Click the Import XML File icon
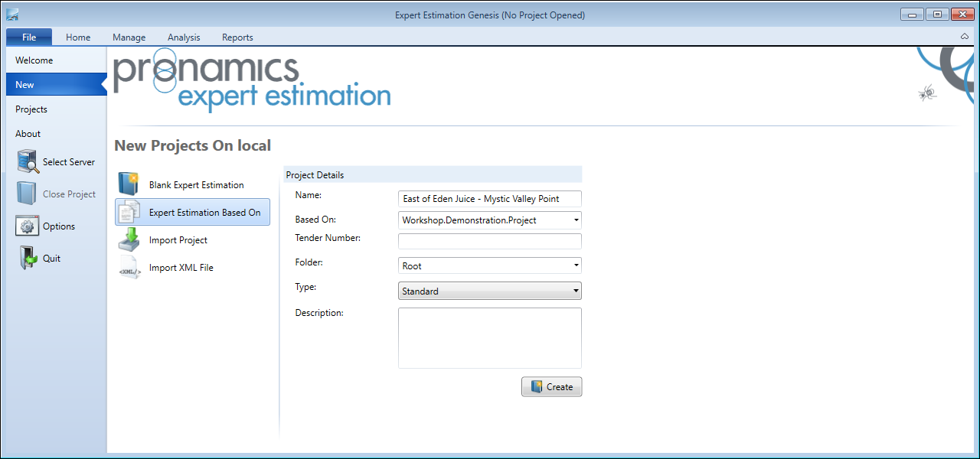This screenshot has height=459, width=980. coord(129,268)
